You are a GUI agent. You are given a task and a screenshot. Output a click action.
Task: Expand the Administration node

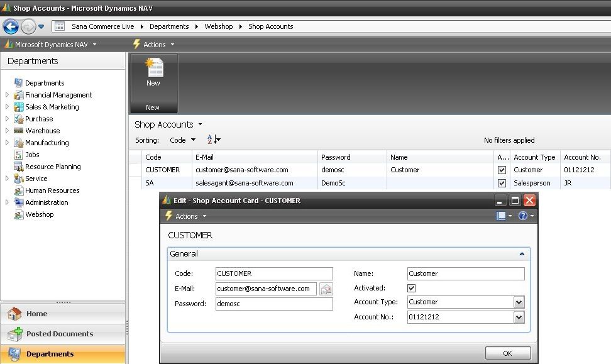coord(7,202)
